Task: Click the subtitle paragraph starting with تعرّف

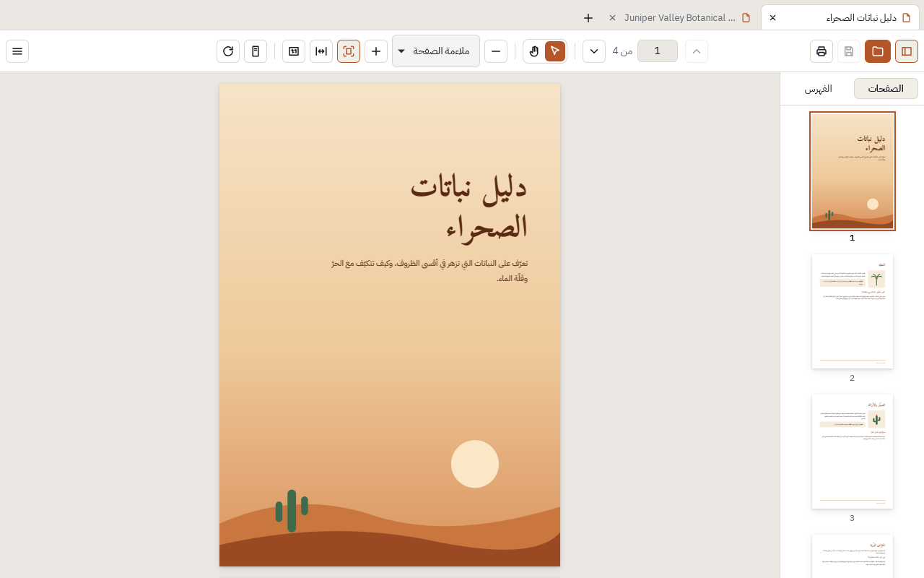Action: tap(430, 271)
